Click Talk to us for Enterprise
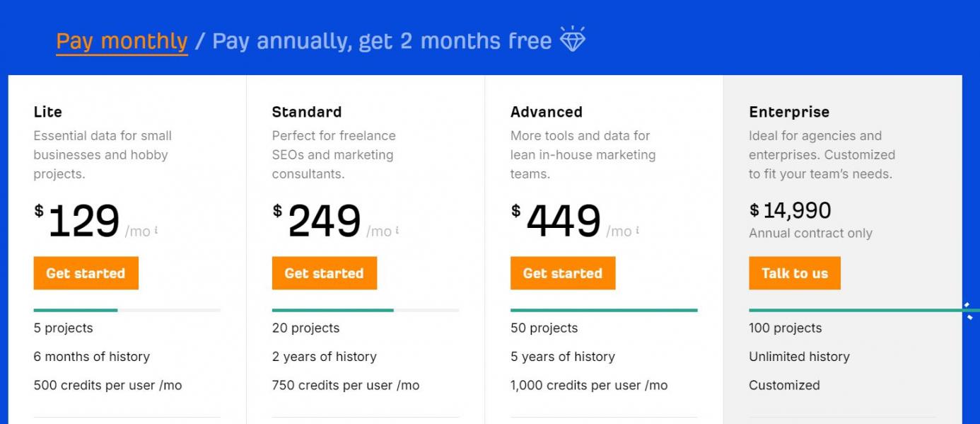 (x=795, y=273)
